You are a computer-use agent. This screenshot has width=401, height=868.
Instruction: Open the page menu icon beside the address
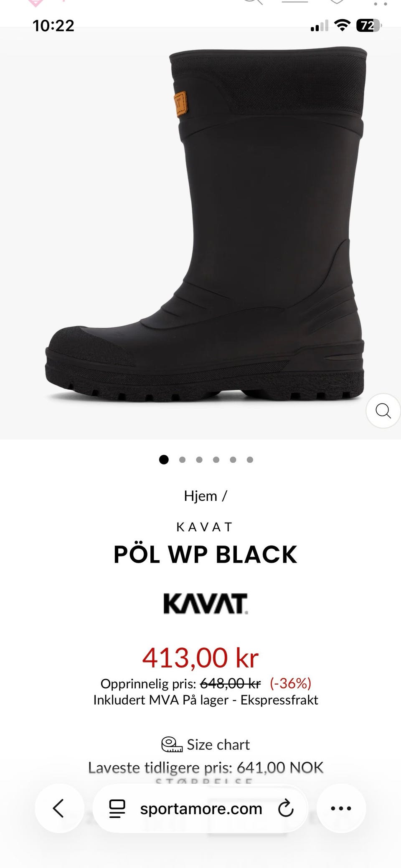(x=117, y=809)
